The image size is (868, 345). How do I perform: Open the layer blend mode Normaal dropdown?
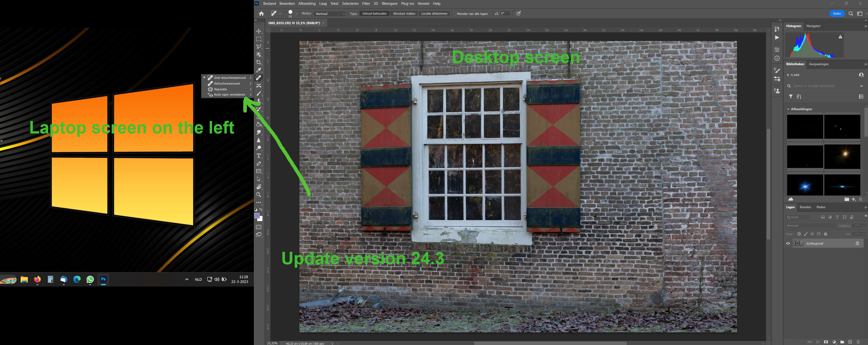point(810,225)
